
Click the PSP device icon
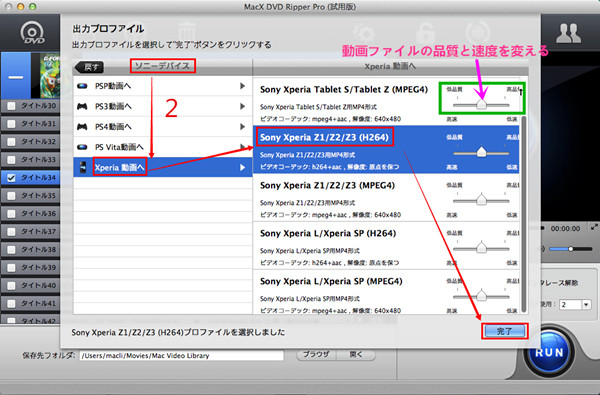[82, 86]
